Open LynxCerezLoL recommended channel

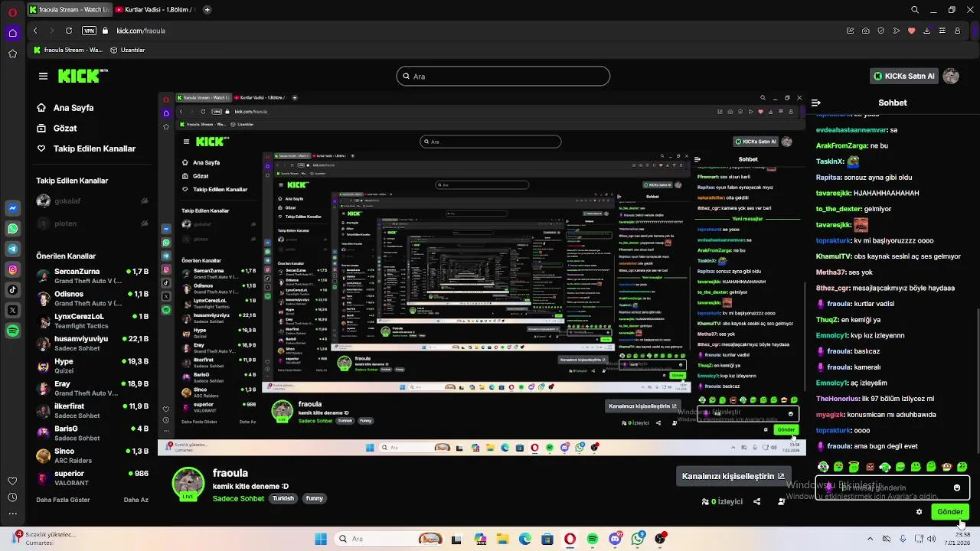tap(92, 321)
